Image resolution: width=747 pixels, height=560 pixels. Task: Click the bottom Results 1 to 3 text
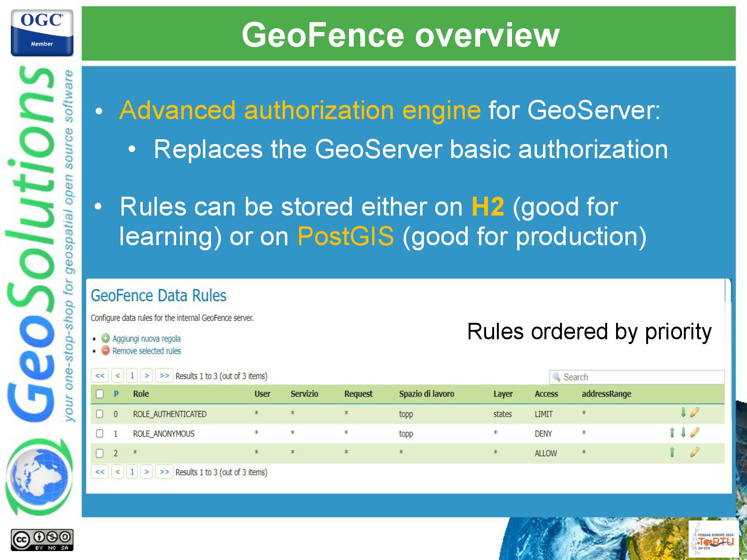pos(221,472)
